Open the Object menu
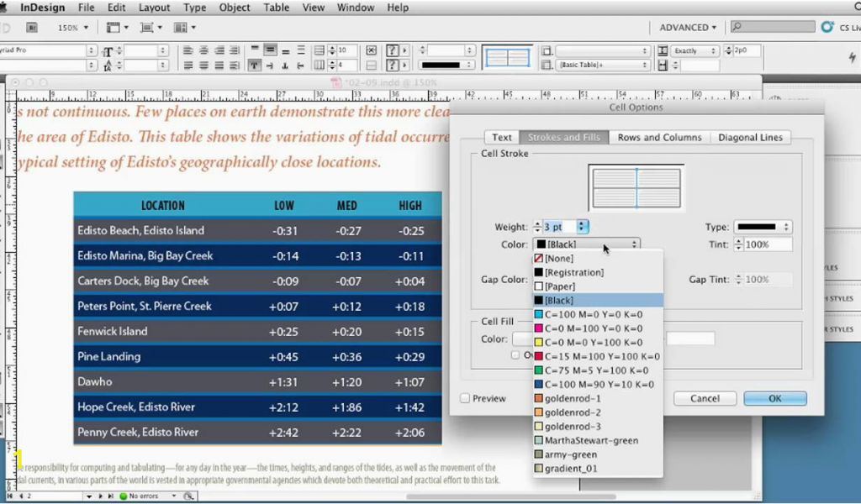 (x=235, y=8)
